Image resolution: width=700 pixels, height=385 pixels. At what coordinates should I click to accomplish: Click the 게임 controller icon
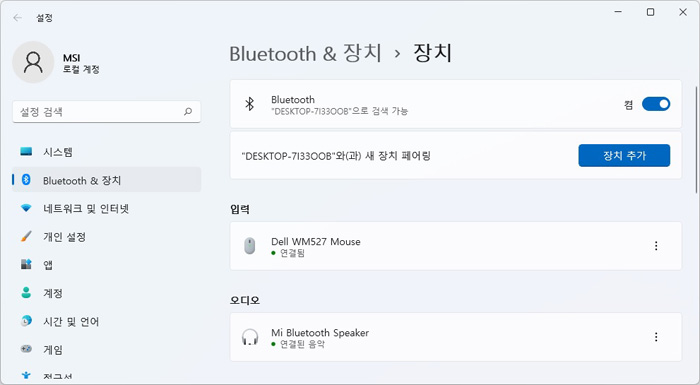coord(26,349)
